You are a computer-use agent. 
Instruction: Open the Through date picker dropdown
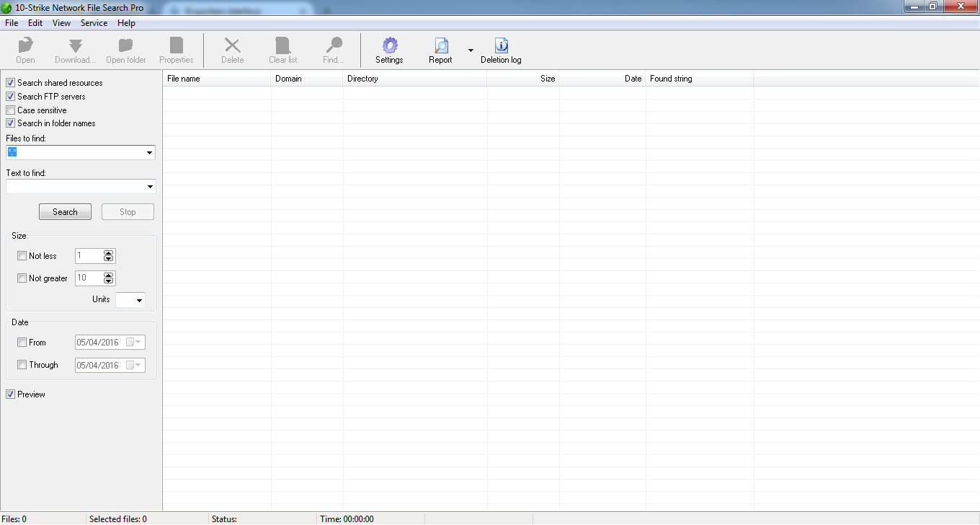pyautogui.click(x=134, y=365)
